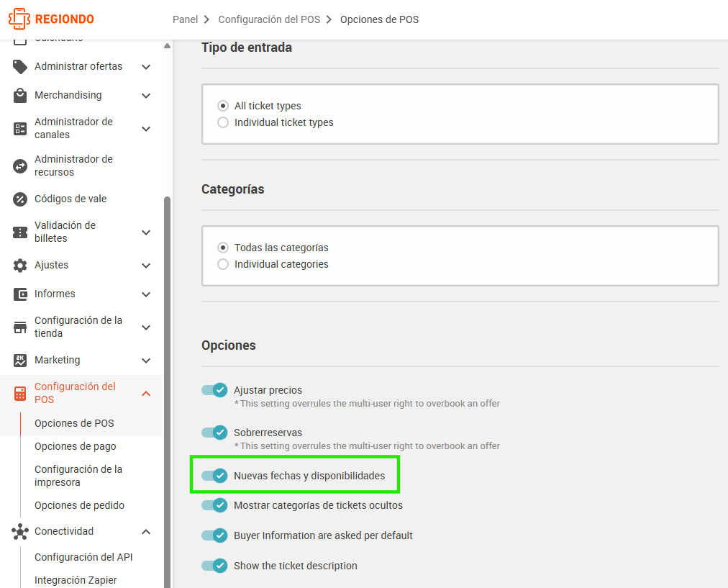
Task: Click the Administrar ofertas tag icon
Action: point(20,67)
